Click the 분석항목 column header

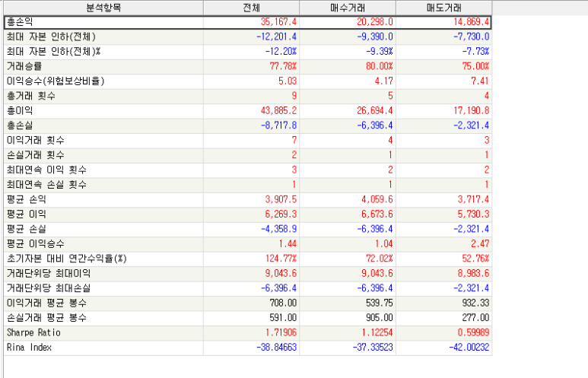(x=103, y=8)
